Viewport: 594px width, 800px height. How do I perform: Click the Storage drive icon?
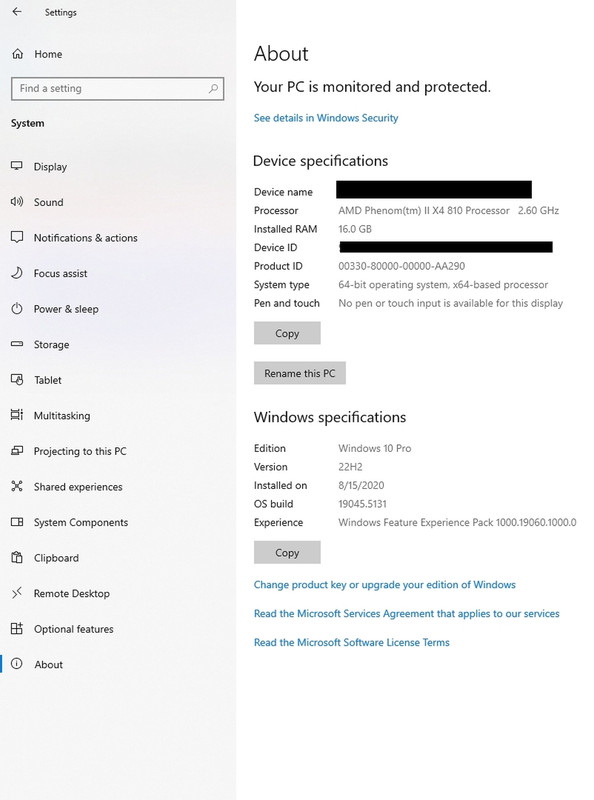coord(17,344)
